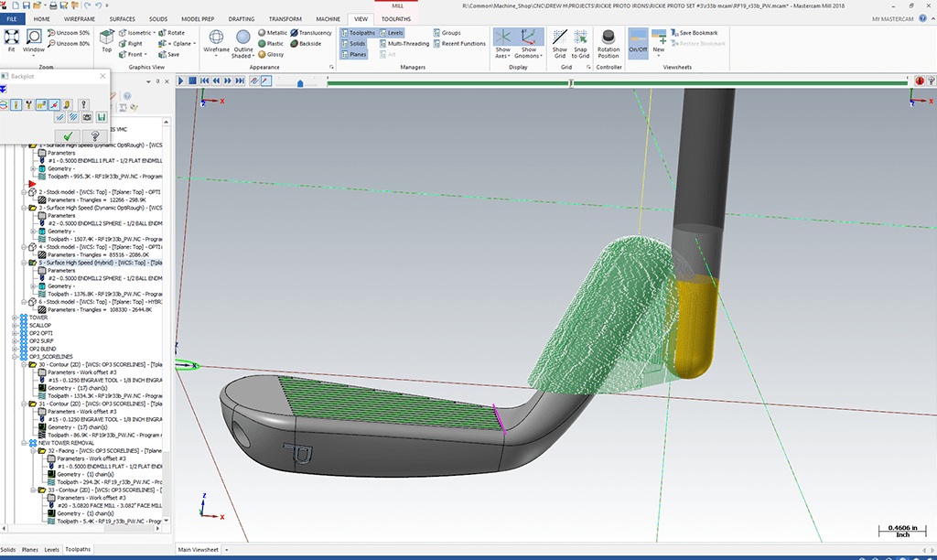Expand the TOWER toolpath group

[x=15, y=318]
